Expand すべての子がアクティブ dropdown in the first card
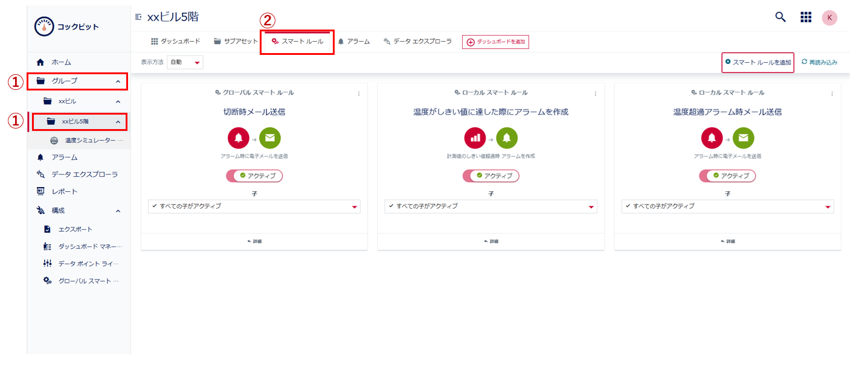868x371 pixels. [x=254, y=206]
